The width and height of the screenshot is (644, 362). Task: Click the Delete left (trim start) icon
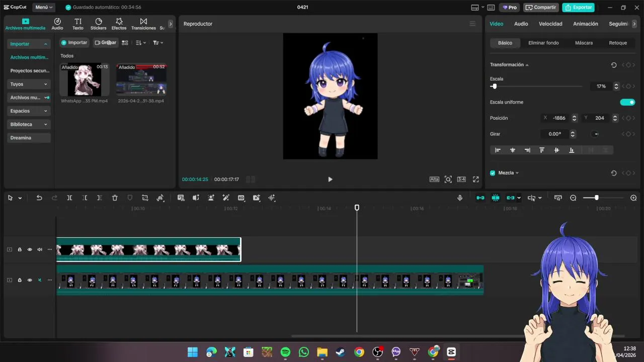point(85,198)
